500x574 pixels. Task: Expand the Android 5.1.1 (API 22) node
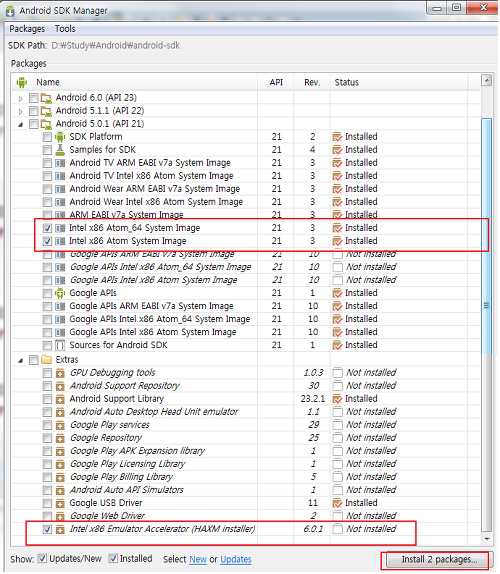pyautogui.click(x=20, y=111)
